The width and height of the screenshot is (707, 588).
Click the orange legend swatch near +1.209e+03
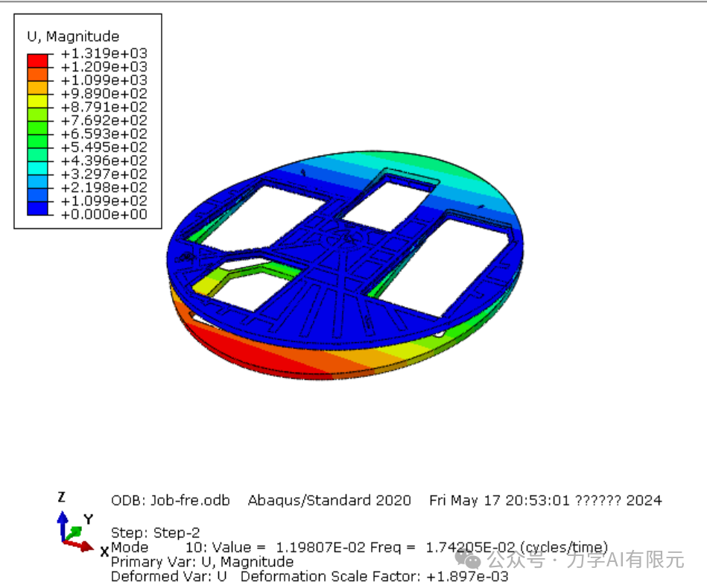tap(37, 75)
